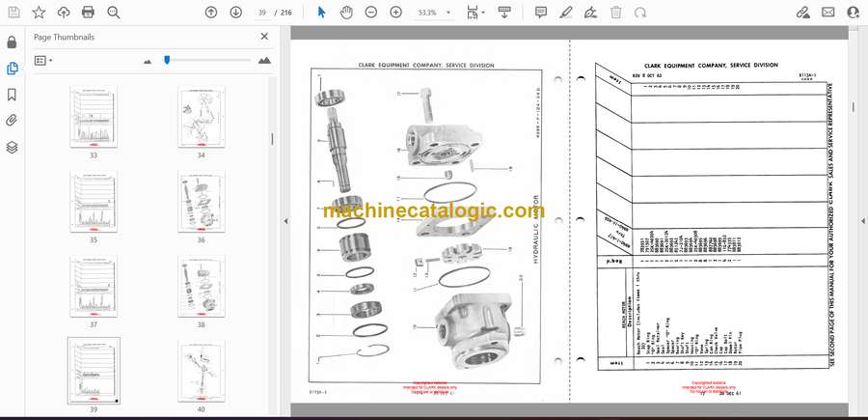Click the Save file icon

pyautogui.click(x=14, y=13)
